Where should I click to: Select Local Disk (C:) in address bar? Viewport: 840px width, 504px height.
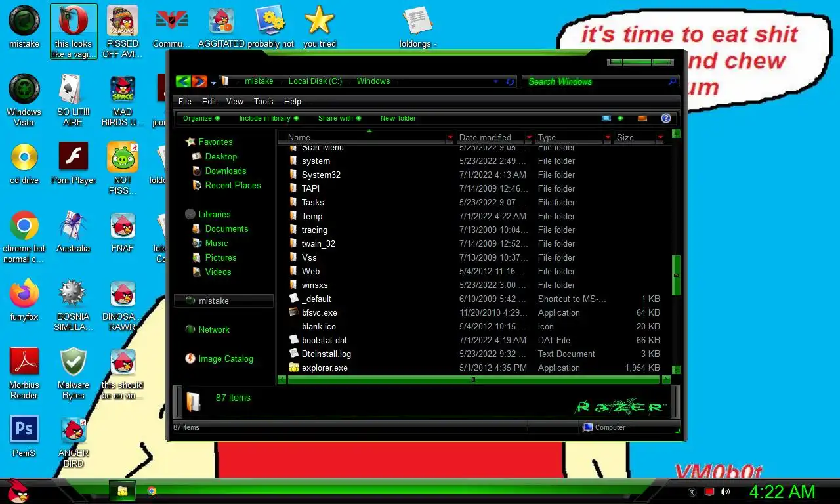pyautogui.click(x=315, y=81)
